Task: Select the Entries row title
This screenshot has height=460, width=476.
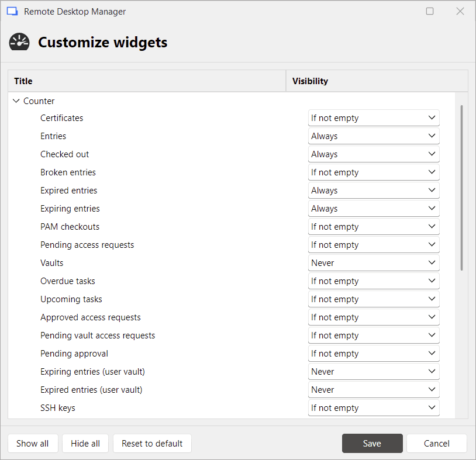Action: [x=53, y=136]
